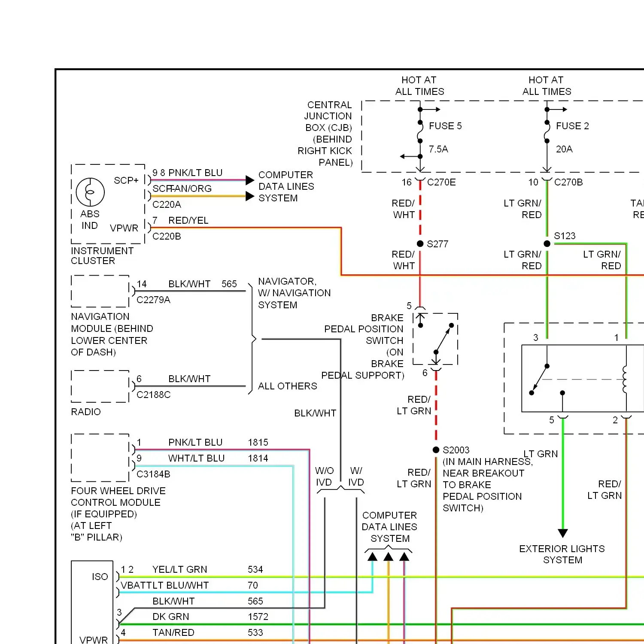Click the "TAN/ORG" wire color label
Image resolution: width=644 pixels, height=644 pixels.
[x=191, y=188]
